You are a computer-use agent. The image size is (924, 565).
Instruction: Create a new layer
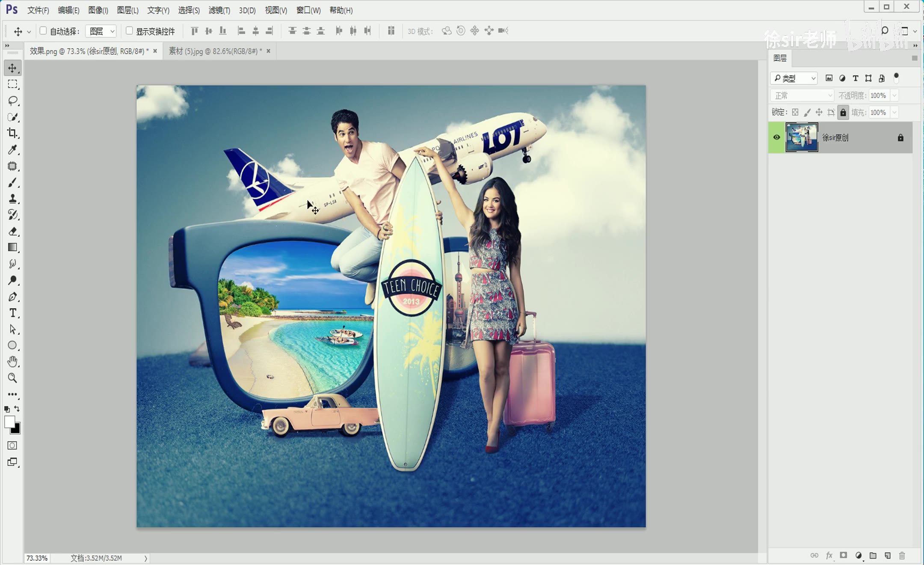click(888, 556)
